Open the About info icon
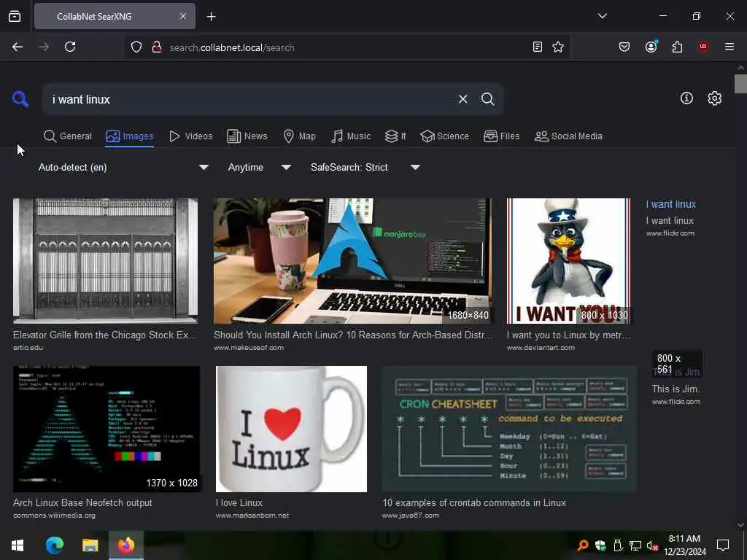Image resolution: width=747 pixels, height=560 pixels. pyautogui.click(x=686, y=98)
